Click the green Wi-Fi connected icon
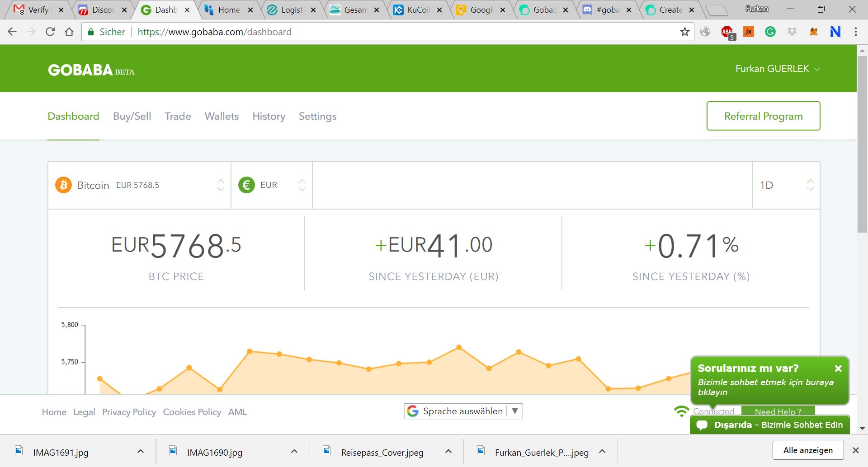Screen dimensions: 868x467 681,411
